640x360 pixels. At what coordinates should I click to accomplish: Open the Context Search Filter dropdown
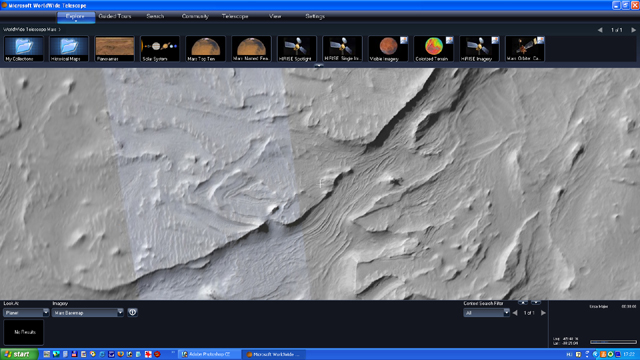click(487, 313)
